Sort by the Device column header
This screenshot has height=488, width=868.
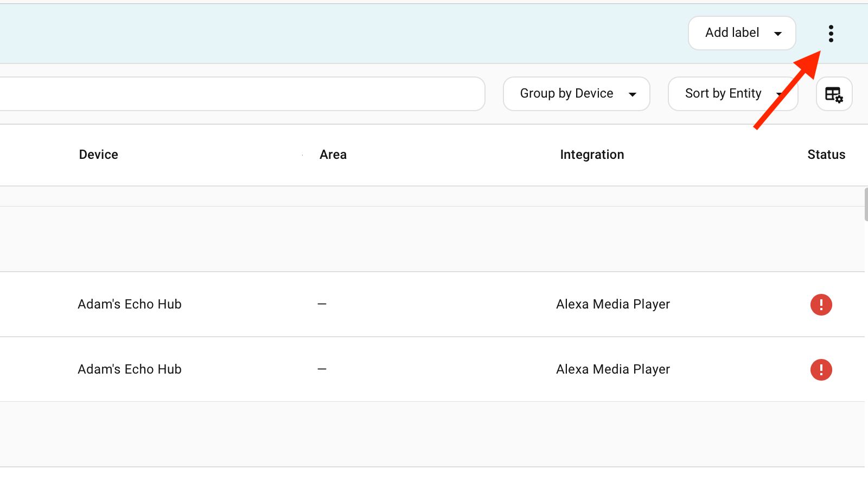(98, 155)
